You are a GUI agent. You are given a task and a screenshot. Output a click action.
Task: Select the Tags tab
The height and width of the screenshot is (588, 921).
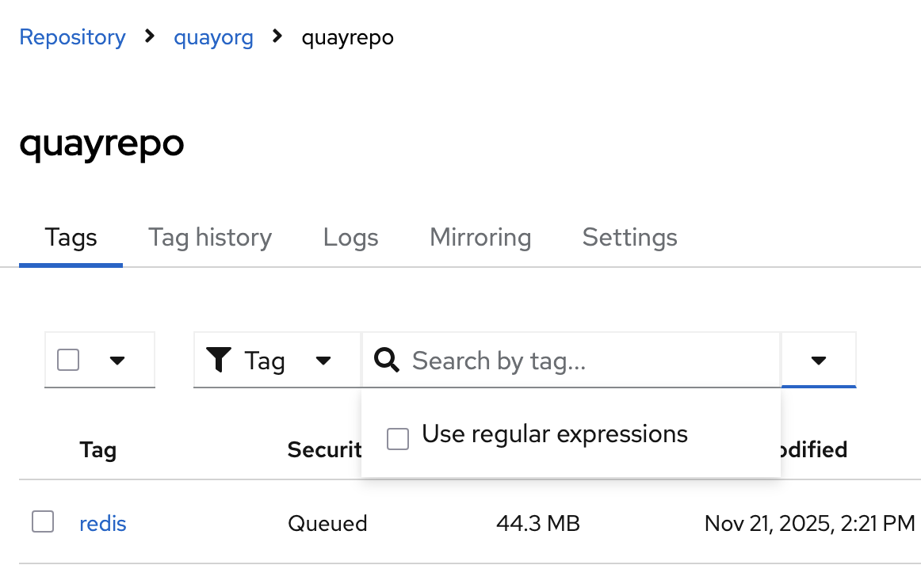[x=71, y=238]
